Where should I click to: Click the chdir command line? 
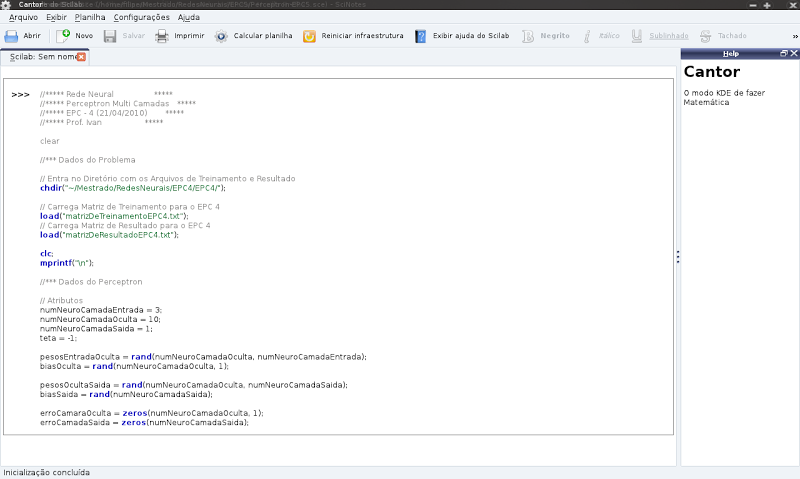[x=133, y=188]
